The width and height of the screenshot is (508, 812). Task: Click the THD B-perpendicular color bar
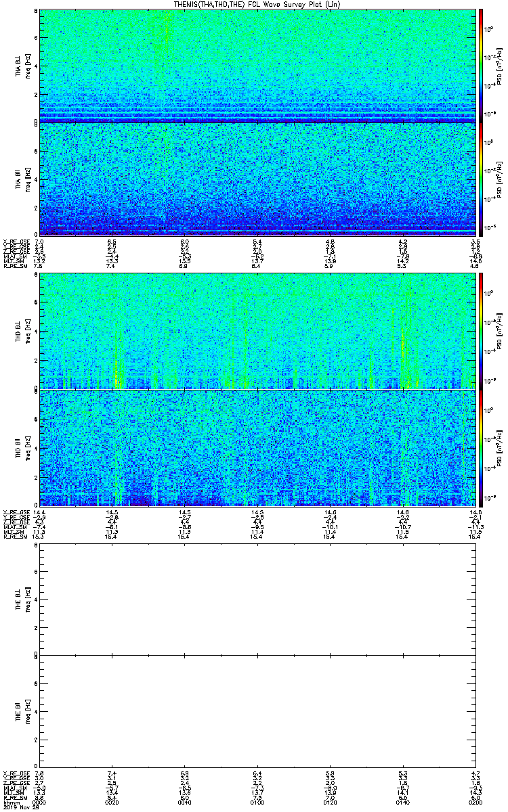point(482,331)
